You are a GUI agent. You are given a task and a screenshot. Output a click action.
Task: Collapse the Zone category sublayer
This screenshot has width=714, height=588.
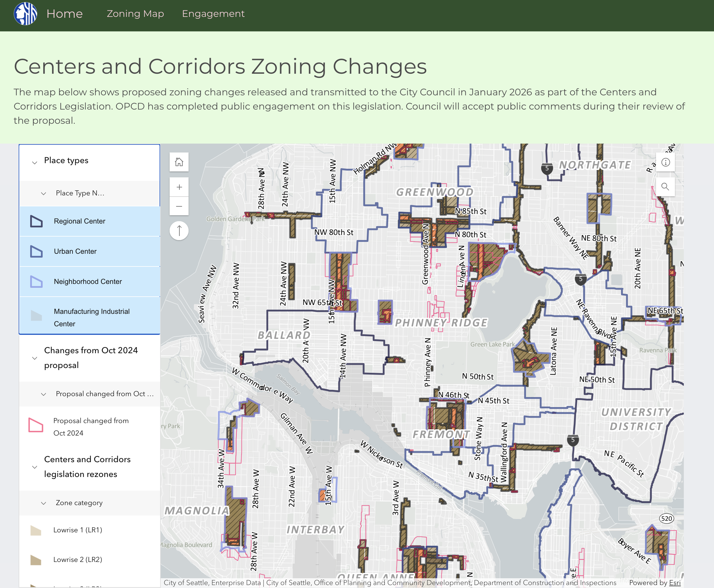click(x=44, y=503)
